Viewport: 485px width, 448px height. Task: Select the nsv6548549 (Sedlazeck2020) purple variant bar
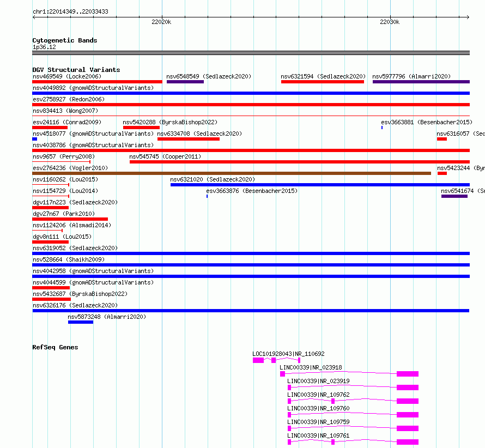tap(185, 82)
